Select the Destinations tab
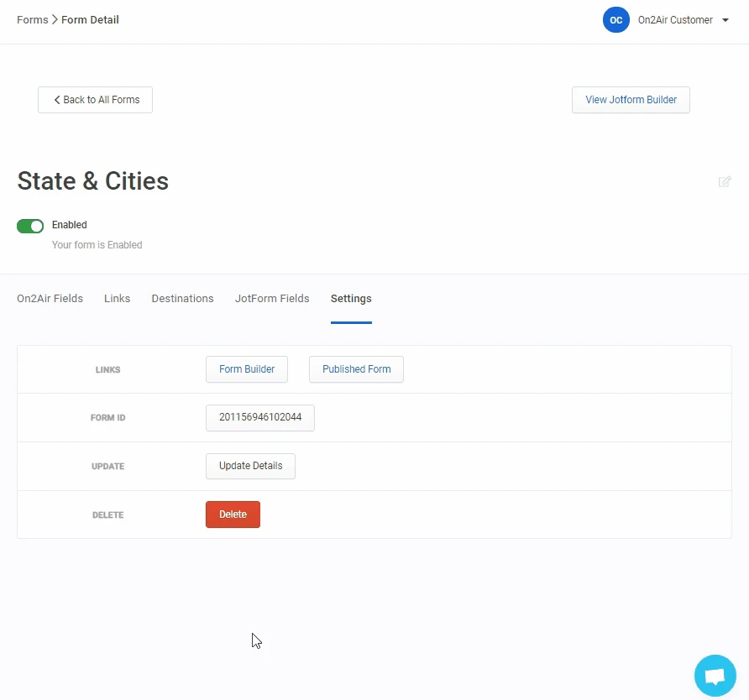The height and width of the screenshot is (700, 749). tap(182, 299)
